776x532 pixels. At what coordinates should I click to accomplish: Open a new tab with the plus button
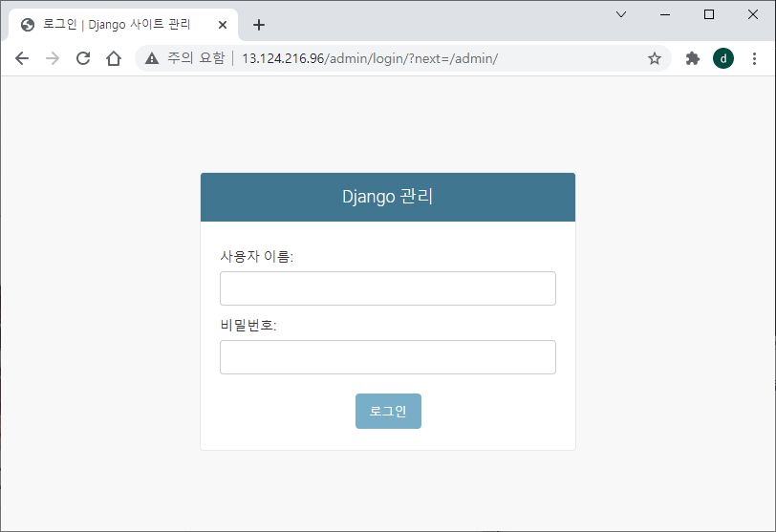(x=259, y=25)
